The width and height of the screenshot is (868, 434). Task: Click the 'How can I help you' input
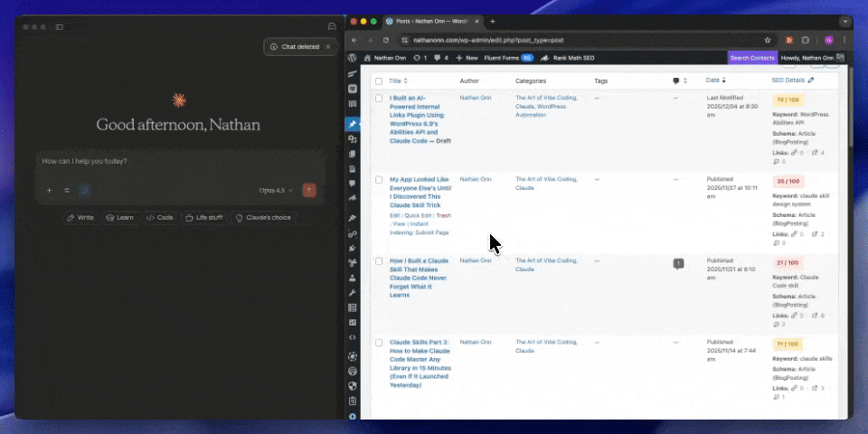click(172, 162)
